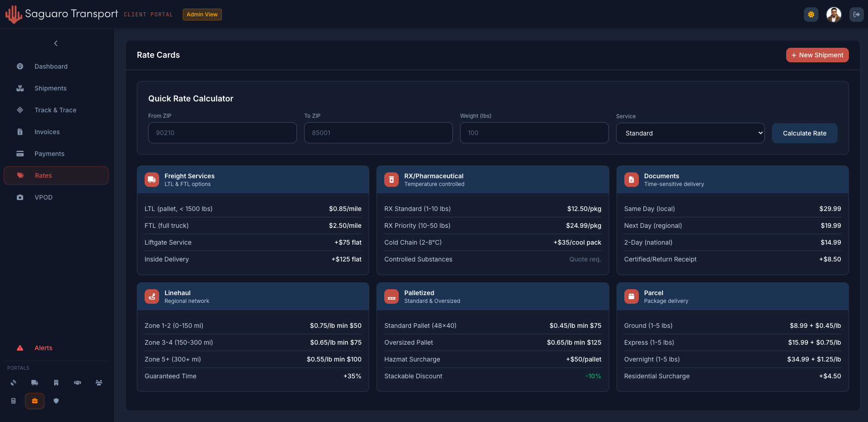
Task: Open the truck portal icon
Action: [x=35, y=383]
